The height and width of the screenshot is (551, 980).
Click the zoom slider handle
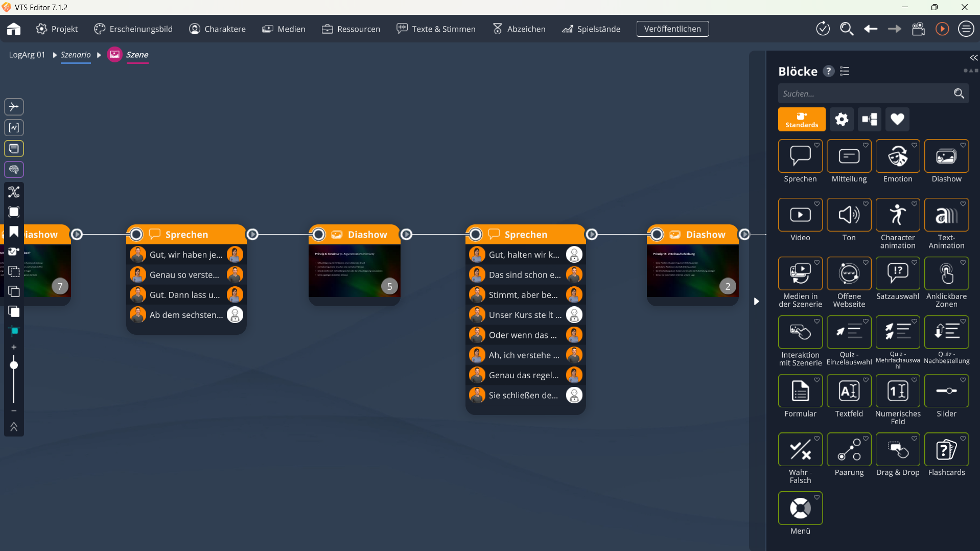14,365
